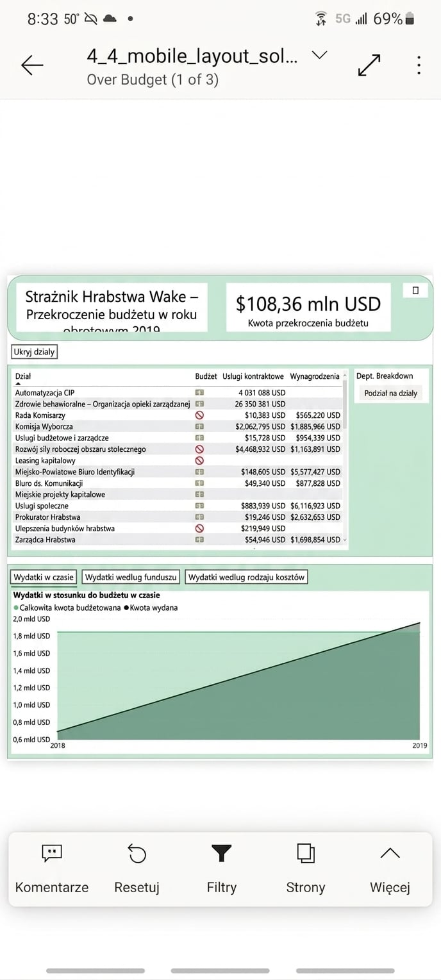Click the table scroll down arrow
441x980 pixels.
tap(345, 540)
